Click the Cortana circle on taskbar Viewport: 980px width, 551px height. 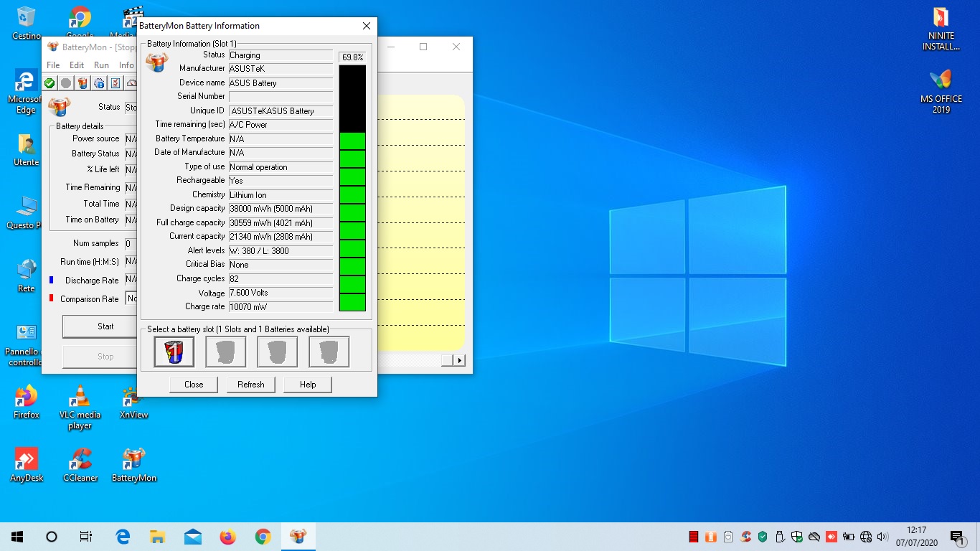(52, 537)
